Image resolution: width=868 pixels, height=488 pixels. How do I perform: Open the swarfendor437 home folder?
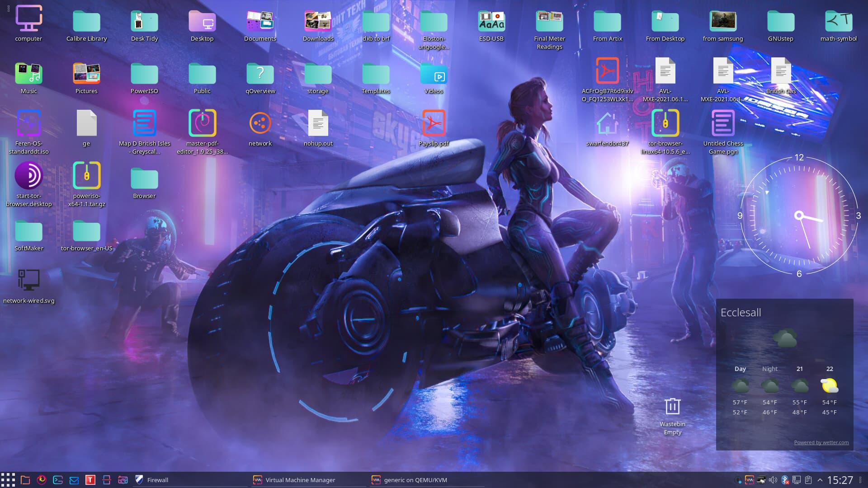pos(607,129)
